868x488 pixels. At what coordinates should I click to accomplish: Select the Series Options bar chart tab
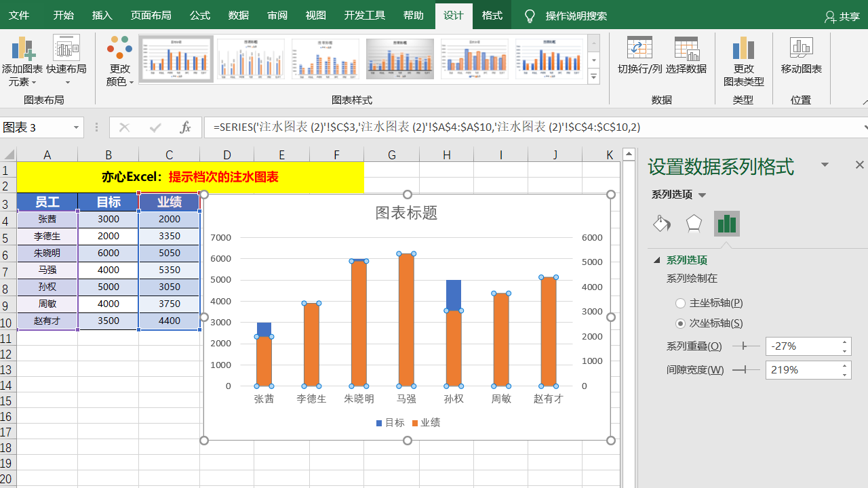pyautogui.click(x=726, y=224)
